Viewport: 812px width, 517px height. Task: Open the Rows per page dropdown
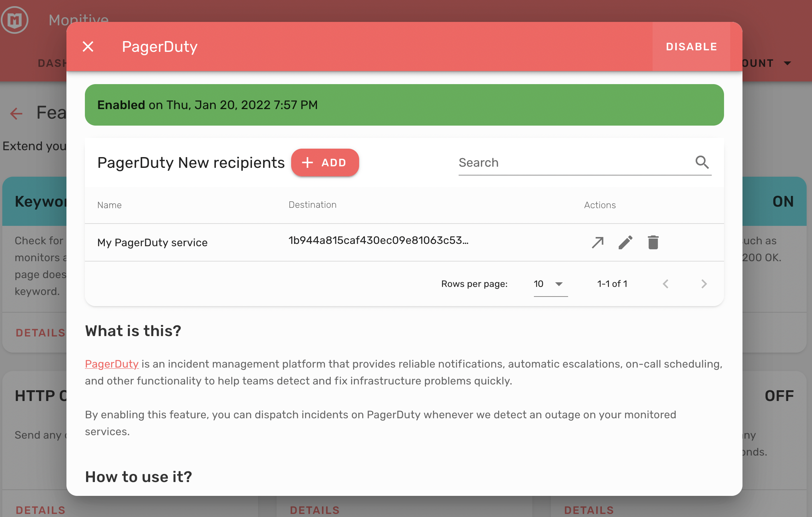(x=550, y=284)
